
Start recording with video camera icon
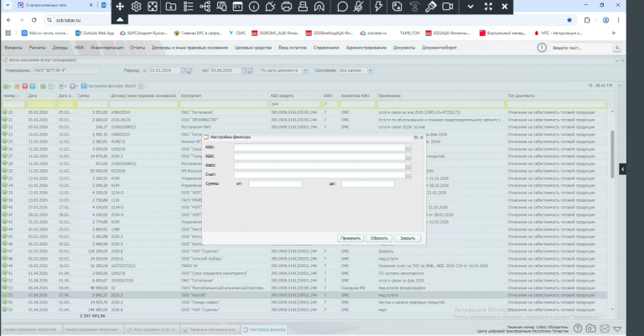pos(448,7)
